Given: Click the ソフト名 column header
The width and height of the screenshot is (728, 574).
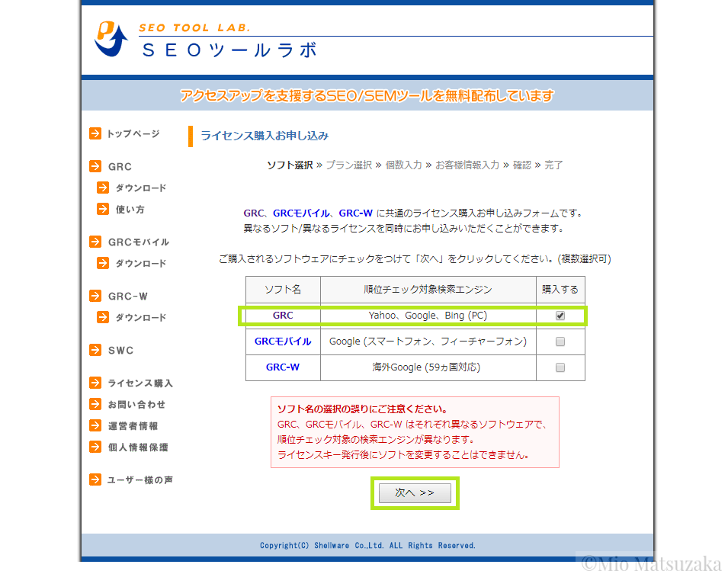Looking at the screenshot, I should [x=283, y=290].
